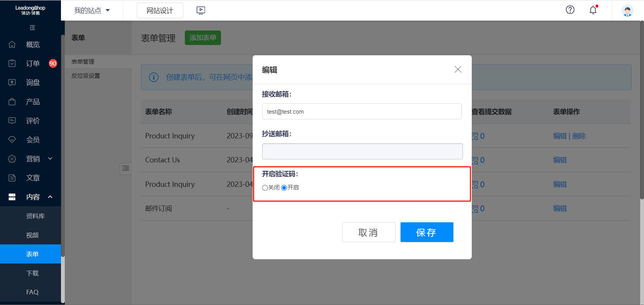Click the 保存 button
Viewport: 644px width, 305px height.
[426, 232]
